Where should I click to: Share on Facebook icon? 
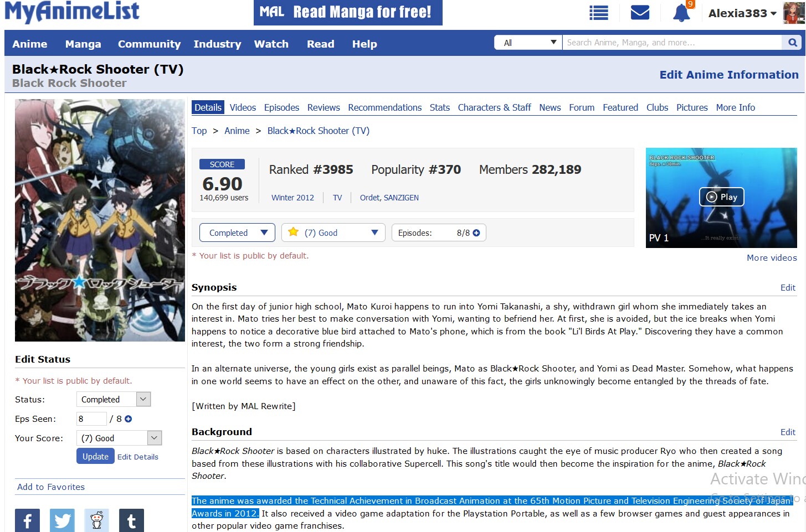pos(27,521)
